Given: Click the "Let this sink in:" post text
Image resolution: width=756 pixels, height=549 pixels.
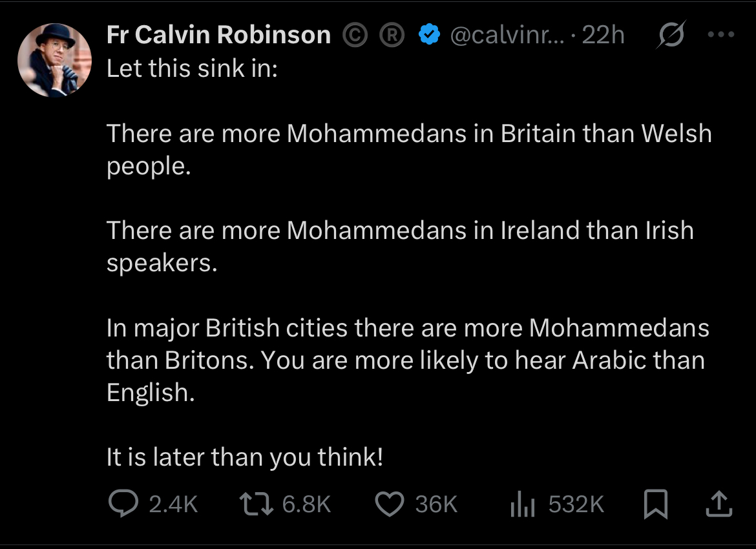Looking at the screenshot, I should pyautogui.click(x=192, y=68).
